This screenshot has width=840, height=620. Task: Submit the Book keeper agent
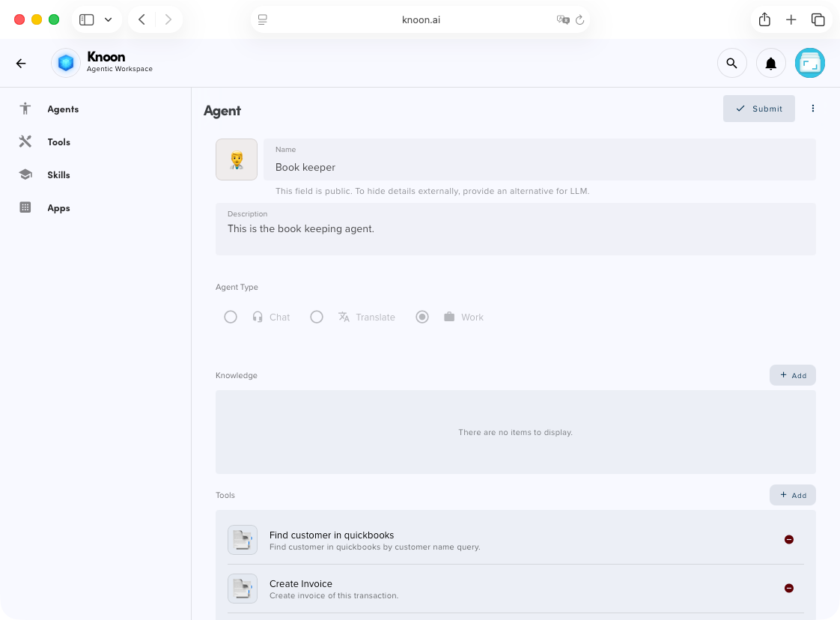(x=758, y=109)
